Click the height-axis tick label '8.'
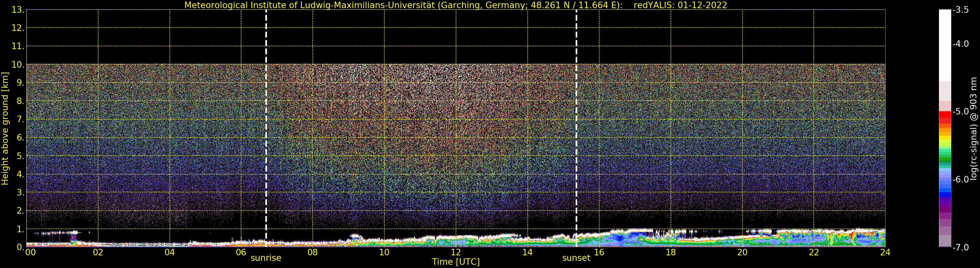The width and height of the screenshot is (980, 268). (x=21, y=101)
